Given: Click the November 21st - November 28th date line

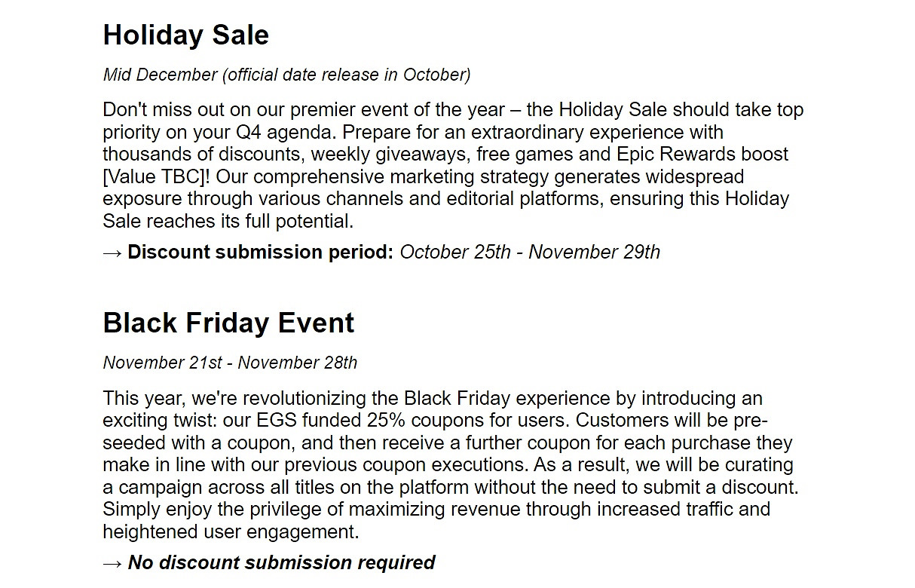Looking at the screenshot, I should (230, 363).
